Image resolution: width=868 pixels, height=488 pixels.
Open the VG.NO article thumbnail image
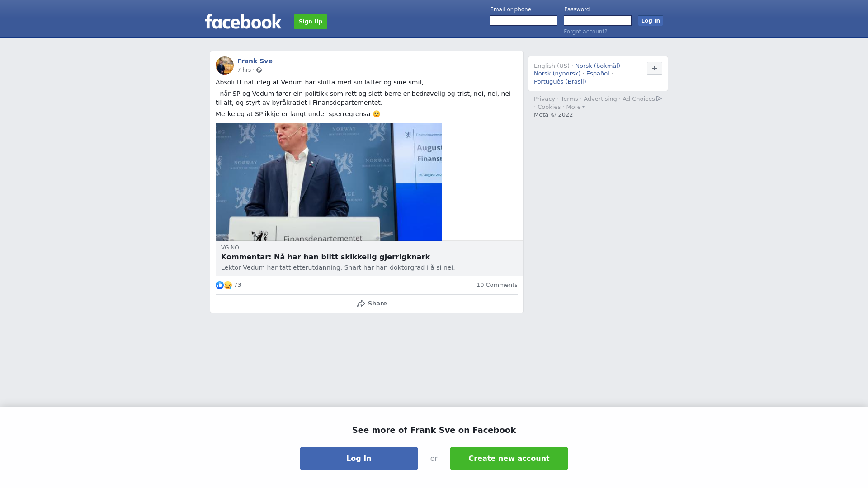click(x=329, y=182)
